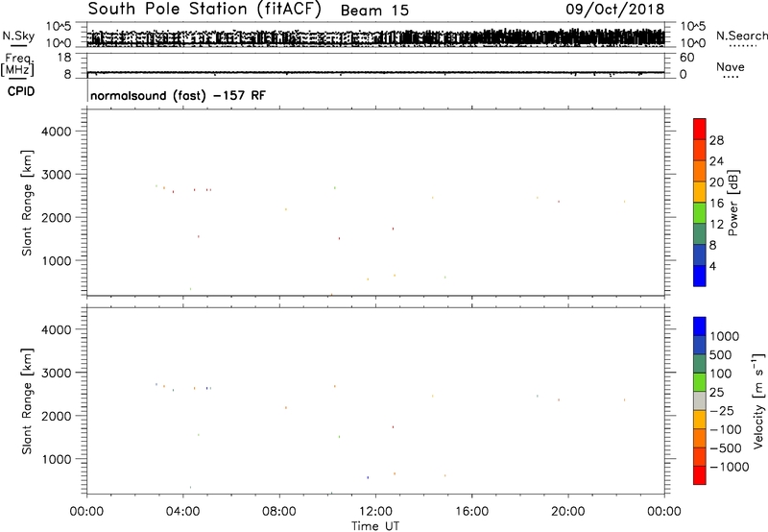Viewport: 768px width, 532px height.
Task: Click the '16:00' time tick label
Action: [471, 512]
